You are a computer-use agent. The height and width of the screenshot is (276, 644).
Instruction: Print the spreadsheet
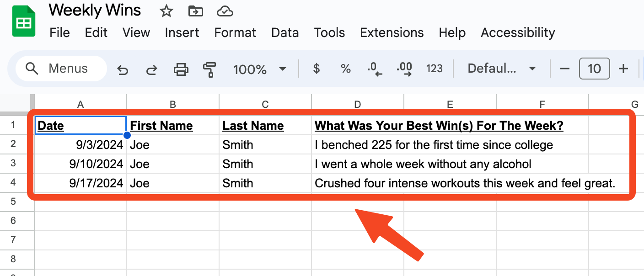tap(181, 69)
